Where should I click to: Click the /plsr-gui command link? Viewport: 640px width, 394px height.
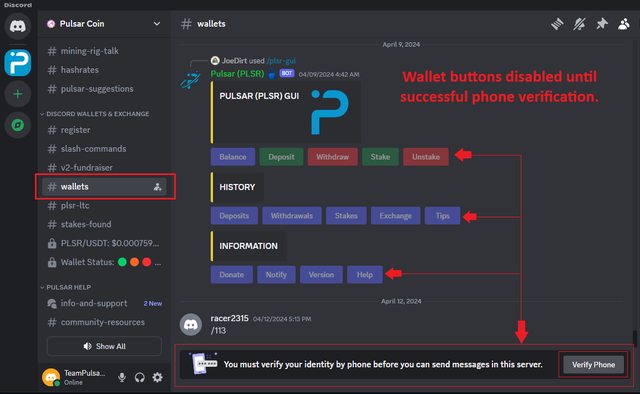281,61
